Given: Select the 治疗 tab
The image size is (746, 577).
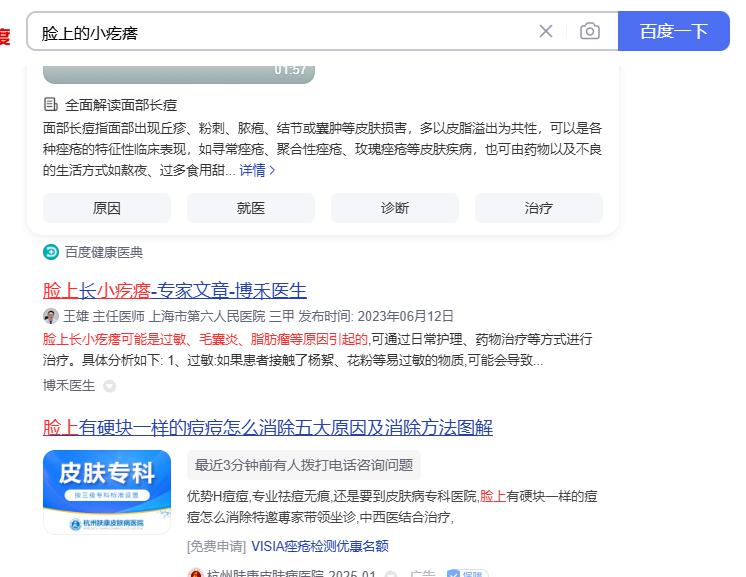Looking at the screenshot, I should (539, 208).
